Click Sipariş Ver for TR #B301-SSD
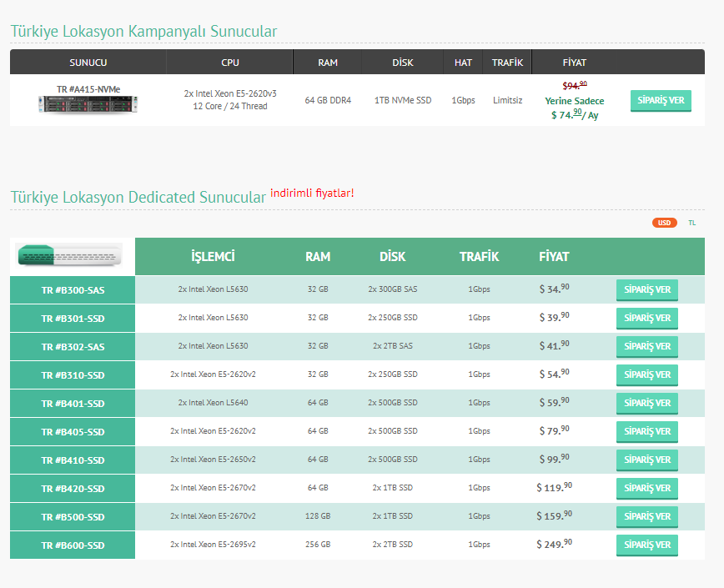Screen dimensions: 724x588 647,318
